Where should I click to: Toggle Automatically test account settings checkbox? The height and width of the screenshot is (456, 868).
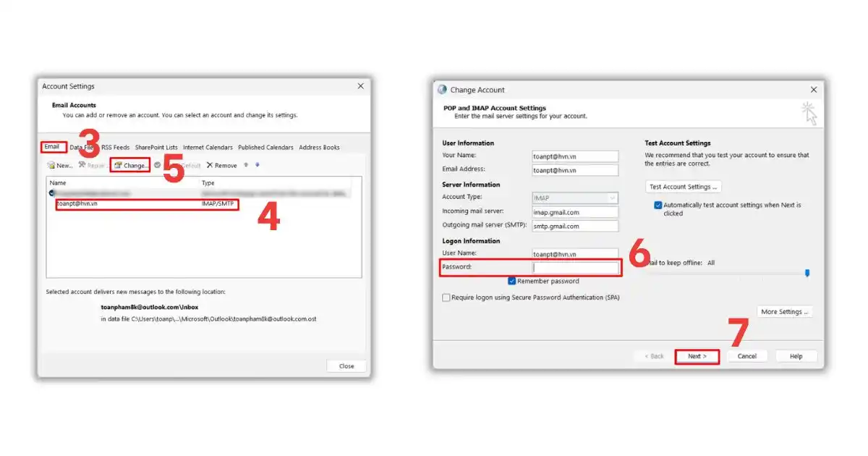point(658,206)
